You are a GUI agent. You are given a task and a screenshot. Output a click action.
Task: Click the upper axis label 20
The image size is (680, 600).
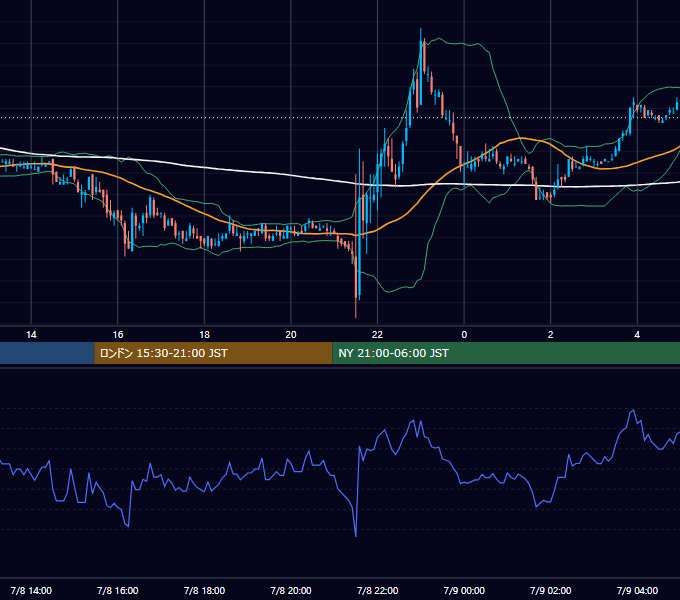291,335
